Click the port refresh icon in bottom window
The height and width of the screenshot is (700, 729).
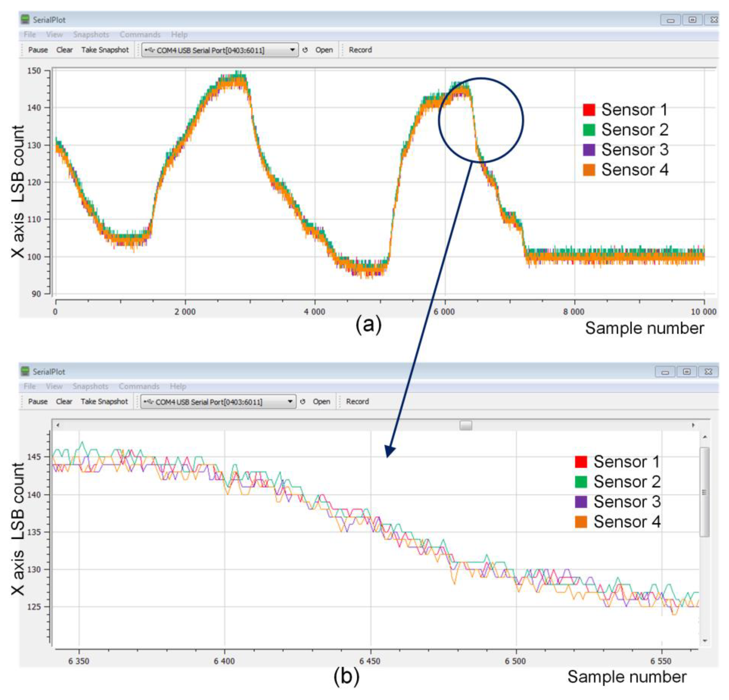(x=303, y=402)
